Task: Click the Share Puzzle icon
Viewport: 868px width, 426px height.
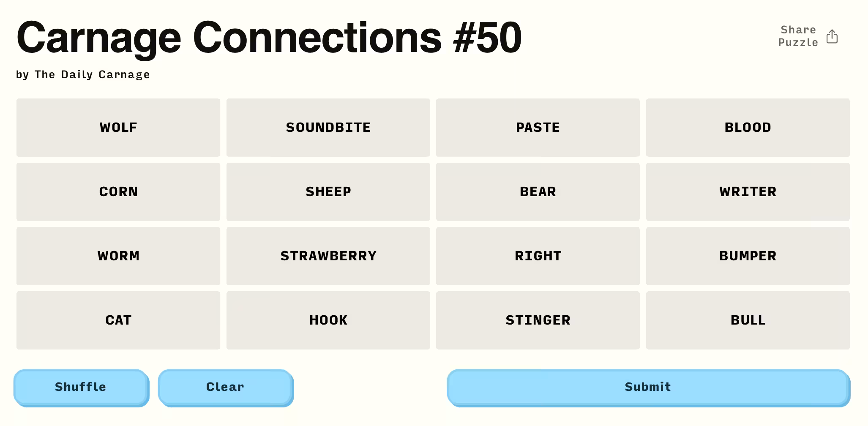Action: pos(832,36)
